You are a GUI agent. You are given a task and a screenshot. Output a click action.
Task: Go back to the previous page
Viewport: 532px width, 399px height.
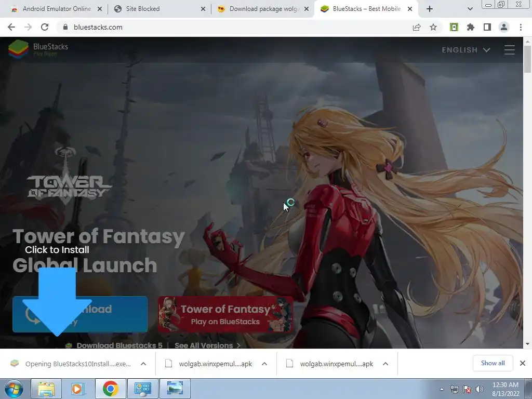(11, 27)
